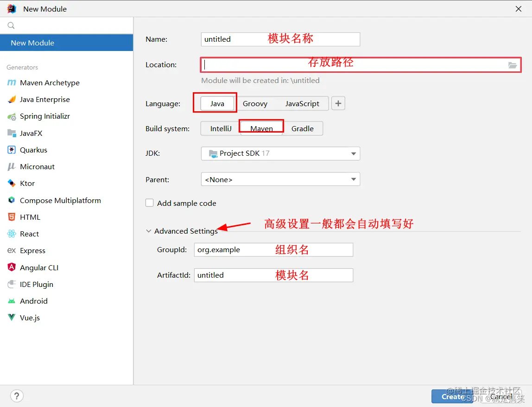Screen dimensions: 532x407
Task: Click the GroupId input field
Action: point(273,249)
